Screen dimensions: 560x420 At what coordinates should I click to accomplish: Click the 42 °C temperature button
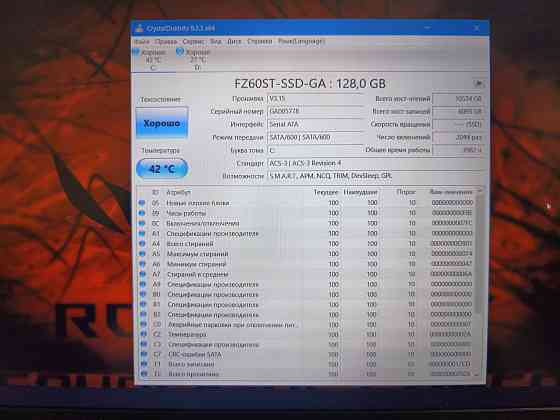tap(162, 169)
